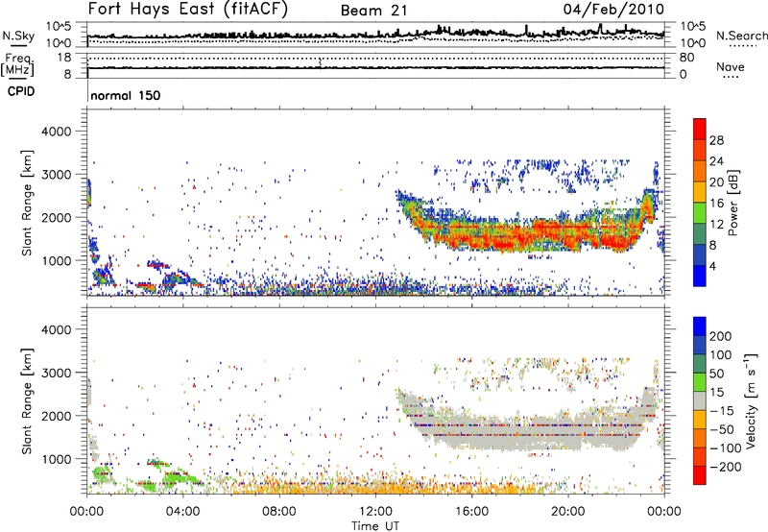
Task: Click the "Fort Hays East (fitACF)" plot title
Action: [x=187, y=9]
